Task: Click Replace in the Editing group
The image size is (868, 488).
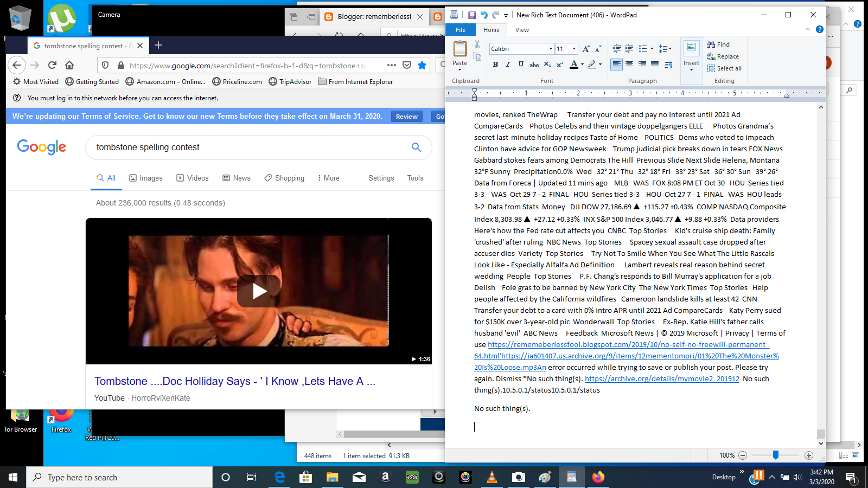Action: (x=723, y=56)
